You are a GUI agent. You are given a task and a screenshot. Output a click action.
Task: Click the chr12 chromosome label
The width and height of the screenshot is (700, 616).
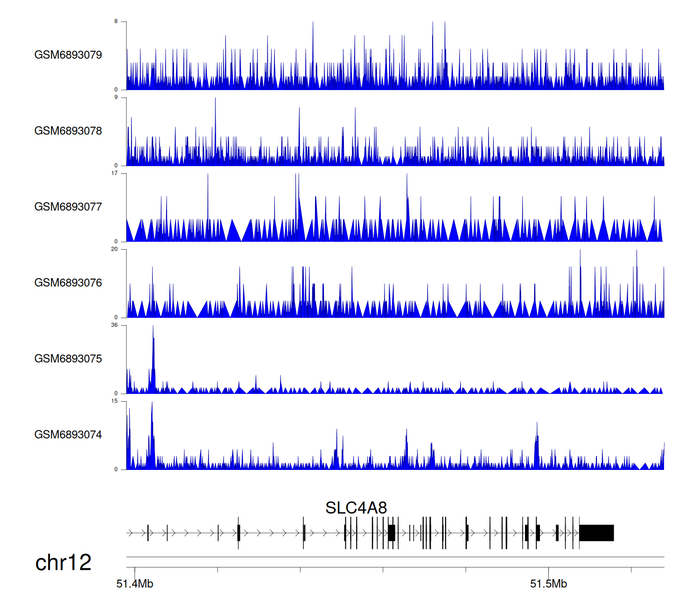[x=63, y=563]
